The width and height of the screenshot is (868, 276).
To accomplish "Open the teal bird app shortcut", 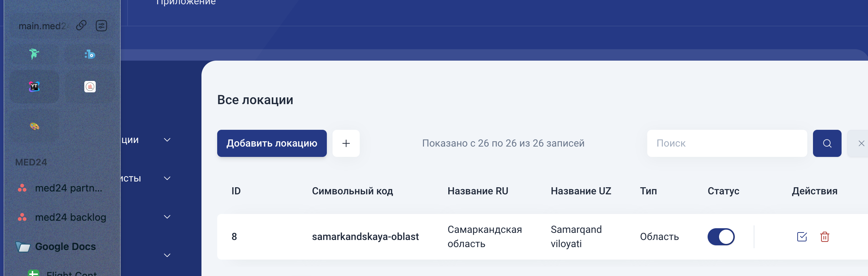I will 34,54.
